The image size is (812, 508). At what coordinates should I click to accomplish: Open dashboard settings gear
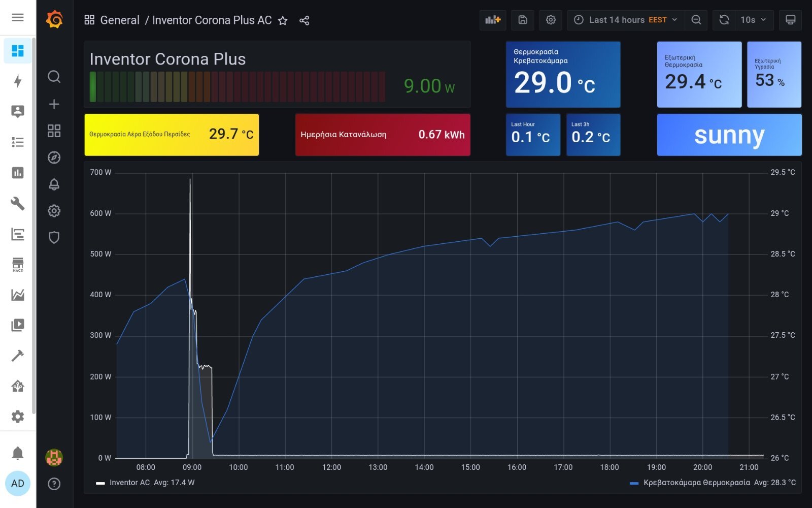point(551,20)
